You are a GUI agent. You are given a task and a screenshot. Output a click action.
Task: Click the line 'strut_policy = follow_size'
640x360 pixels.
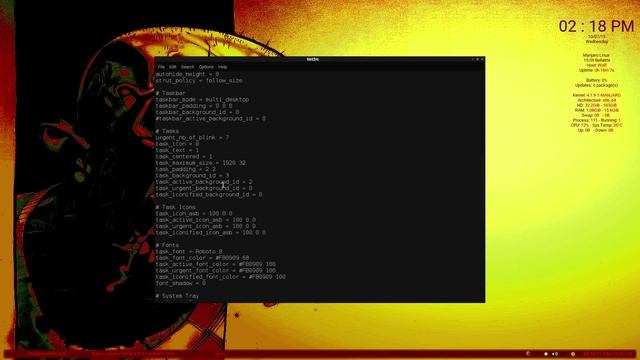coord(199,80)
